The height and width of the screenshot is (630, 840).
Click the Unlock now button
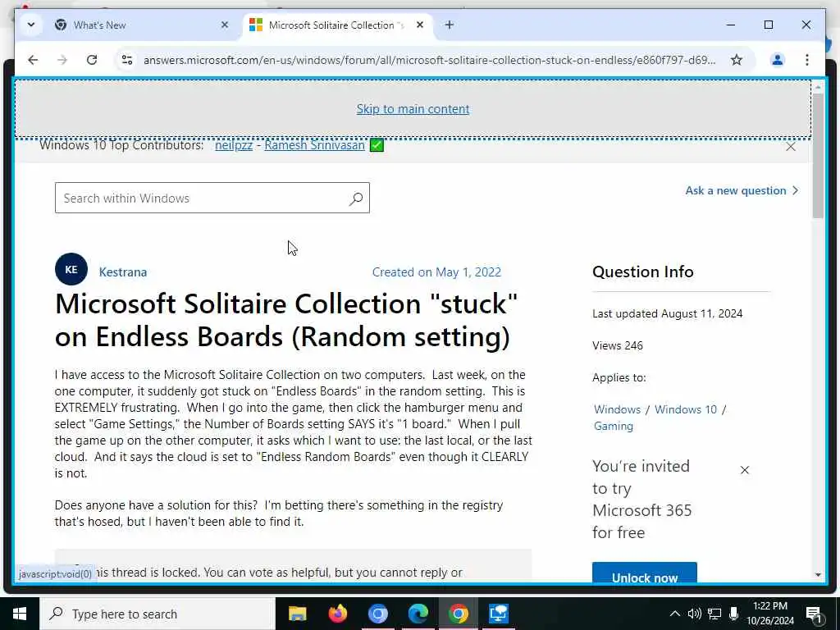pos(645,574)
